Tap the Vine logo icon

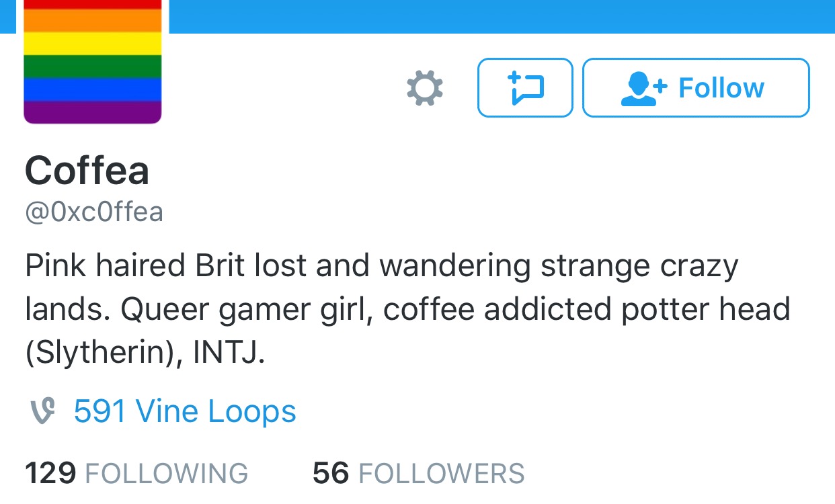[x=42, y=411]
